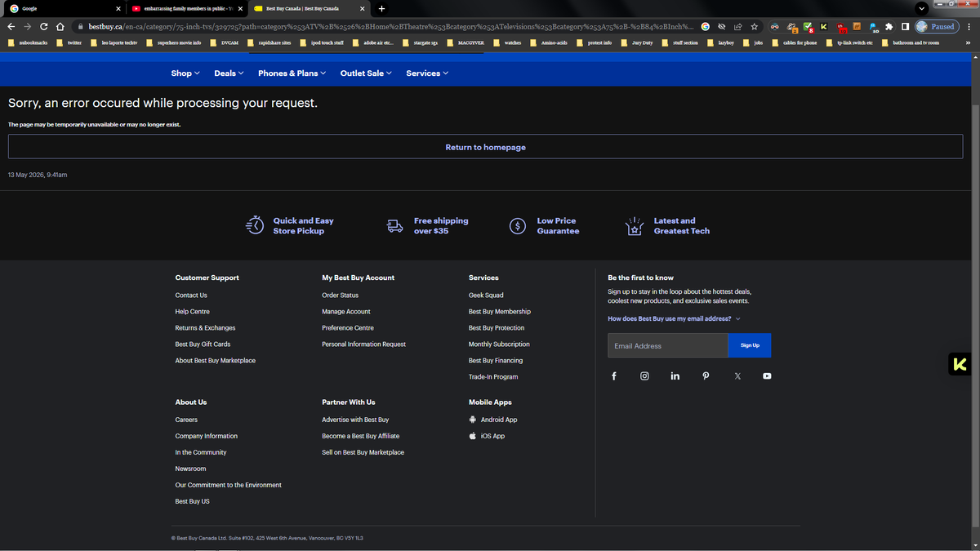980x551 pixels.
Task: Click the Sign Up button
Action: coord(750,345)
